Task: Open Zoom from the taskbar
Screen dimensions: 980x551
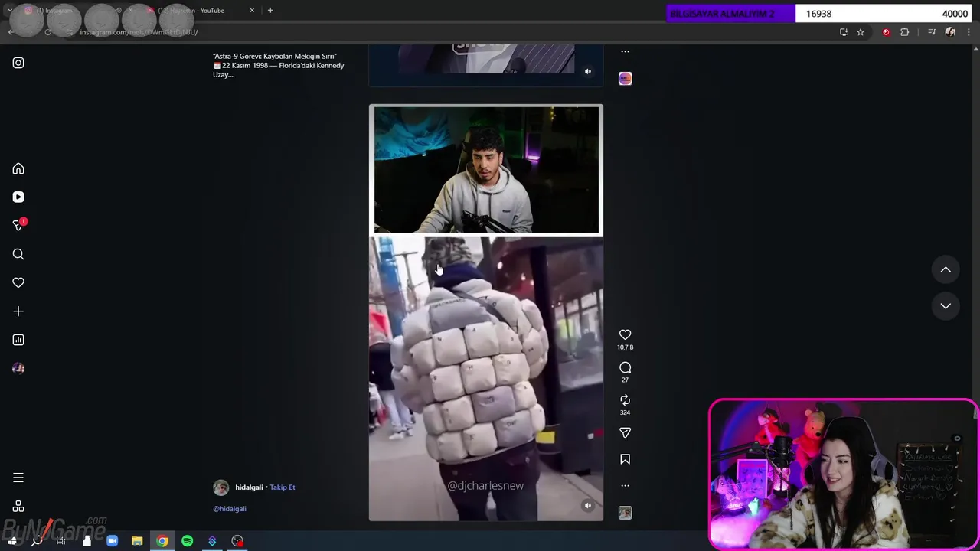Action: point(112,541)
